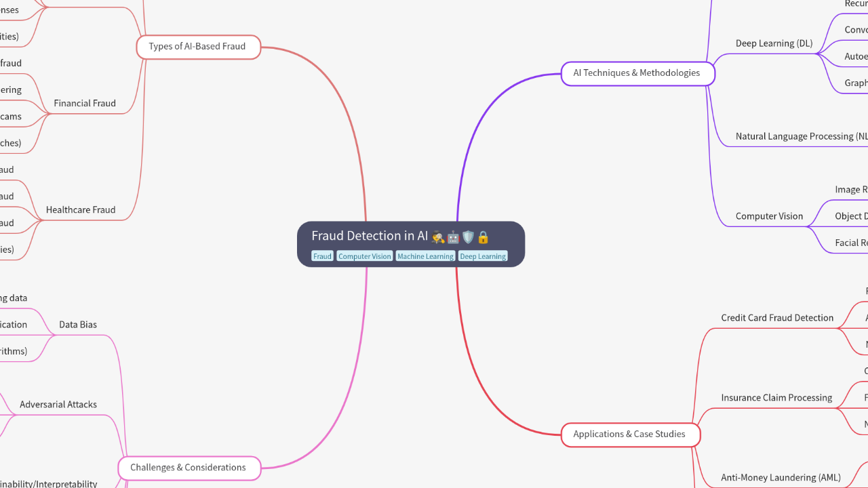868x488 pixels.
Task: Select the Computer Vision branch node
Action: click(770, 216)
